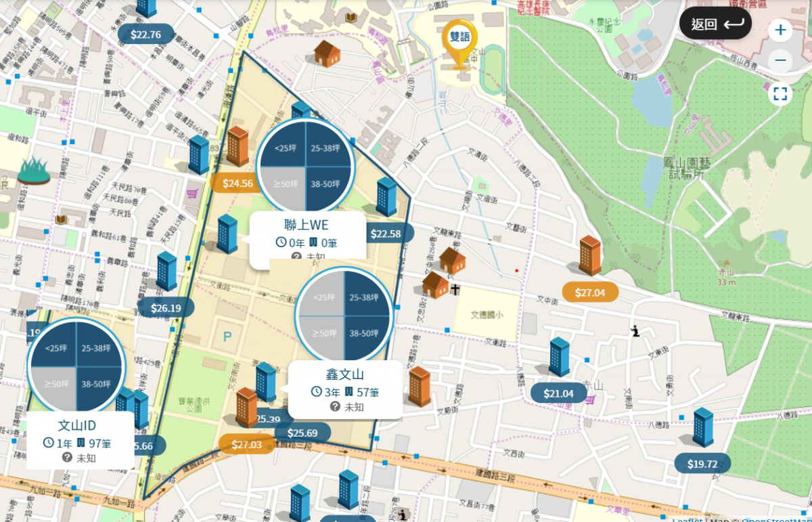This screenshot has width=812, height=522.
Task: Select the orange building marker priced $24.56
Action: tap(238, 146)
